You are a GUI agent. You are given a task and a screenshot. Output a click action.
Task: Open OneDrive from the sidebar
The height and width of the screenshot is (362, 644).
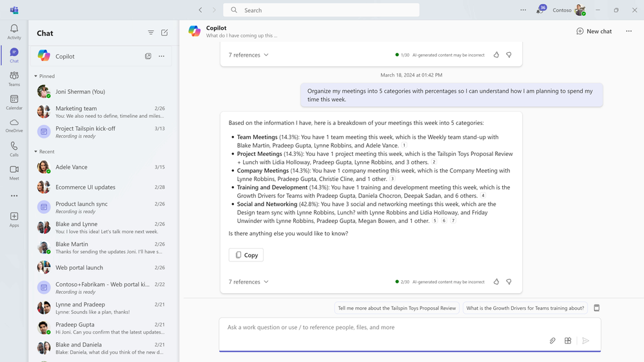tap(14, 126)
